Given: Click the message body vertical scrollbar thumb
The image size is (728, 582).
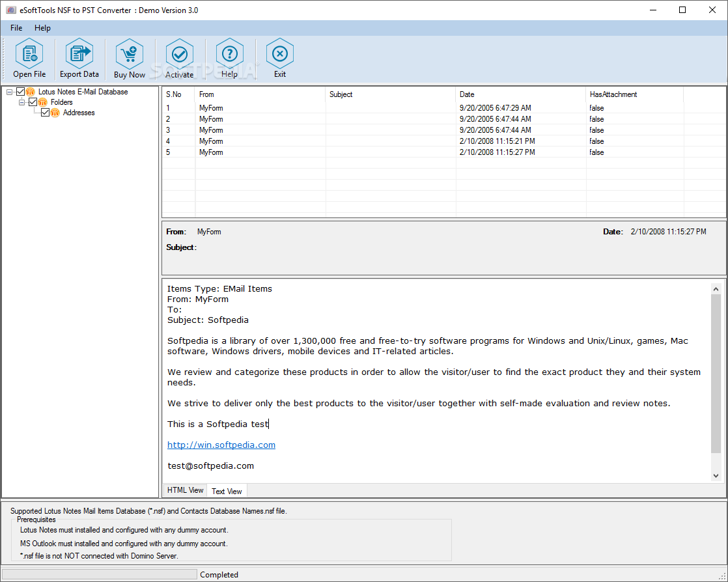Looking at the screenshot, I should [x=716, y=373].
